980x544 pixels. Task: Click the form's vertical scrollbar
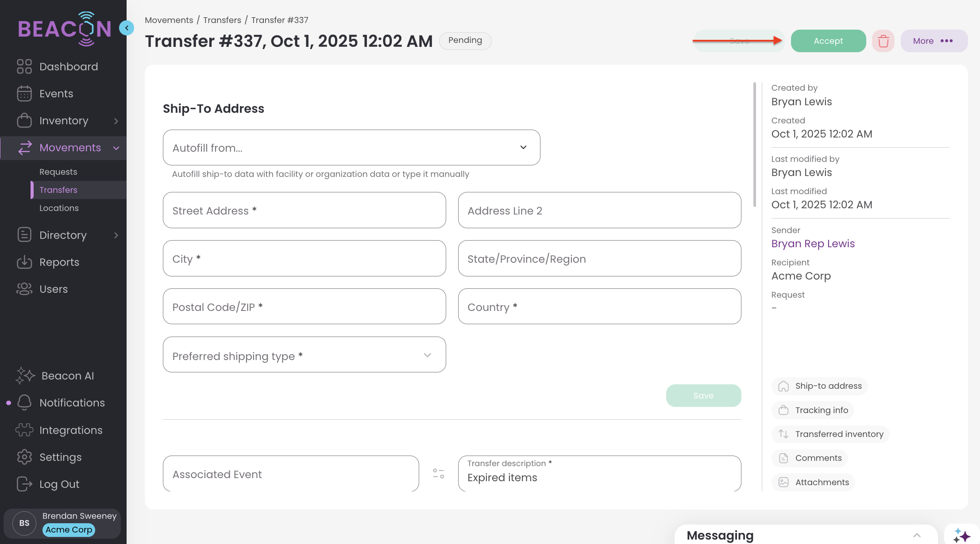tap(755, 145)
